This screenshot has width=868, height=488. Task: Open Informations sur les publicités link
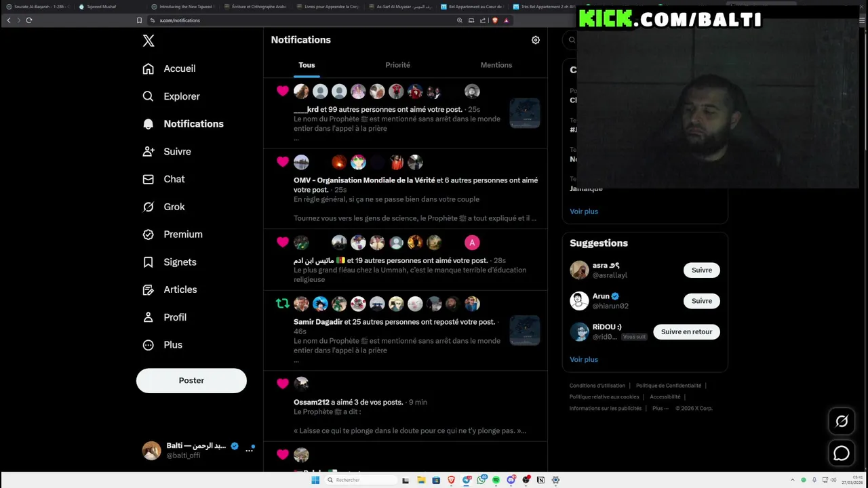(x=606, y=409)
